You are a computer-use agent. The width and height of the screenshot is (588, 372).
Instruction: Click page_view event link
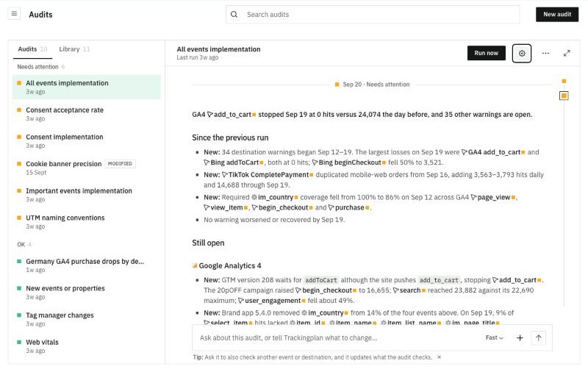click(x=493, y=197)
